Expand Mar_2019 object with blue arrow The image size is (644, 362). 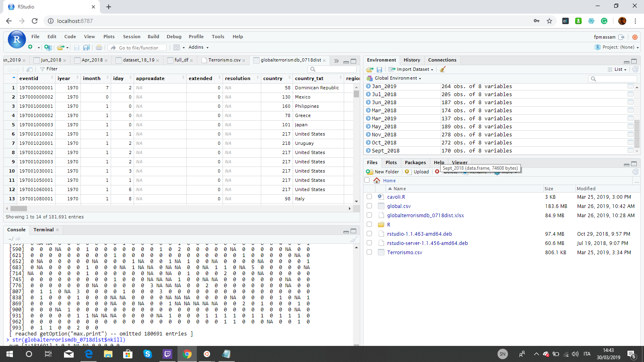point(368,118)
